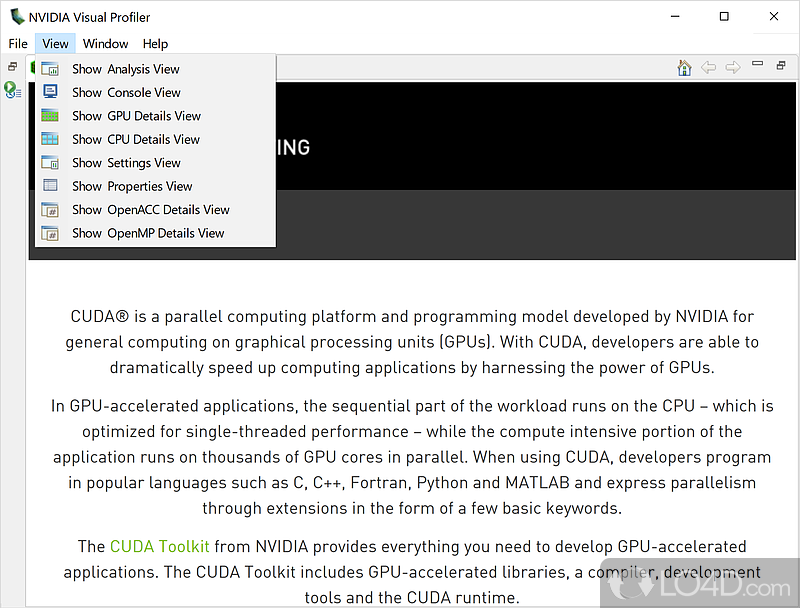Screen dimensions: 800x608
Task: Click the OpenMP Details View icon
Action: [x=50, y=233]
